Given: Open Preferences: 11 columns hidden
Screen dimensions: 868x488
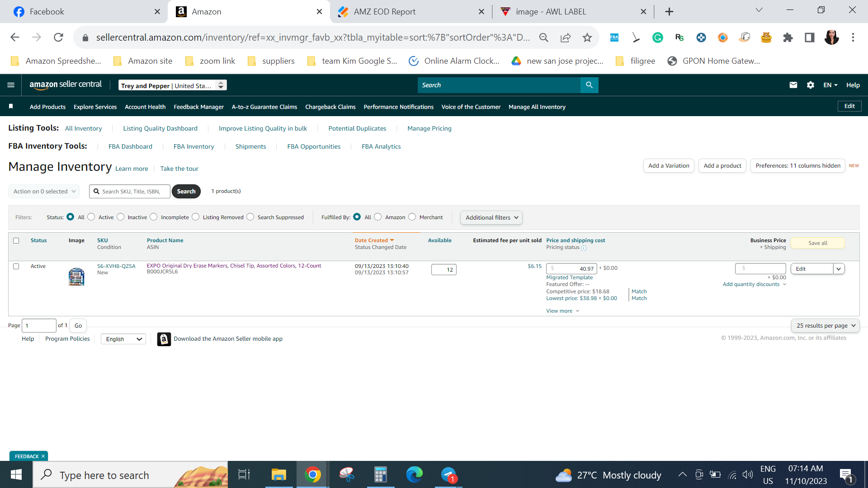Looking at the screenshot, I should [x=798, y=166].
